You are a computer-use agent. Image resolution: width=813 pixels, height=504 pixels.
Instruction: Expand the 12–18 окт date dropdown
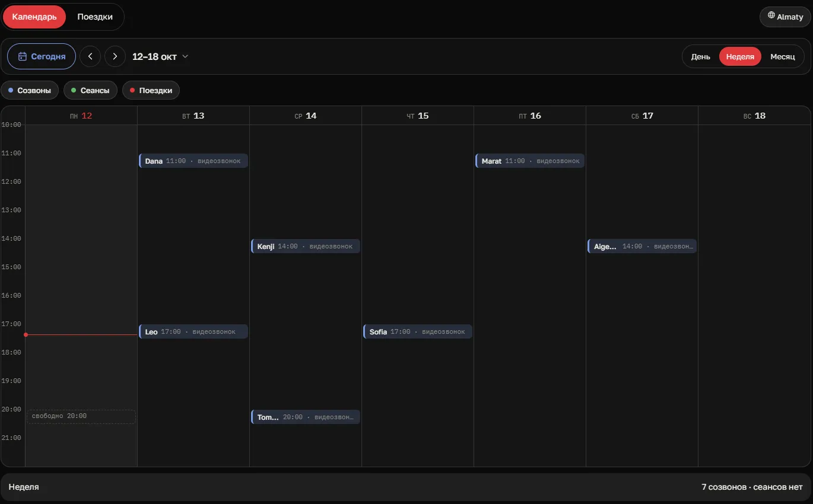[160, 56]
